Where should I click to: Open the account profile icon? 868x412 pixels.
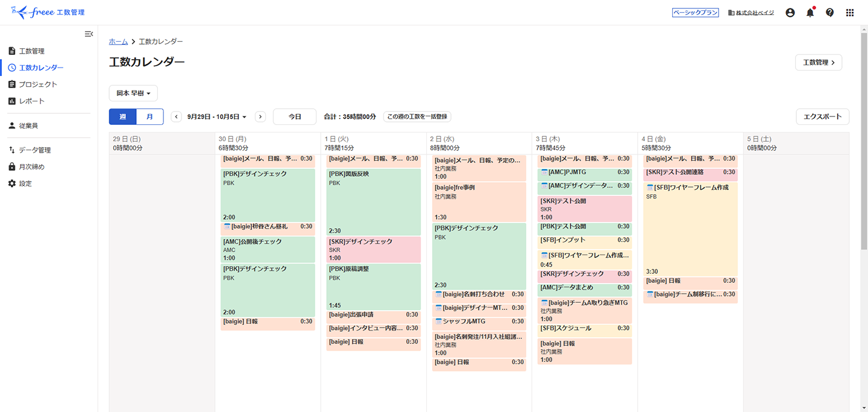tap(790, 12)
